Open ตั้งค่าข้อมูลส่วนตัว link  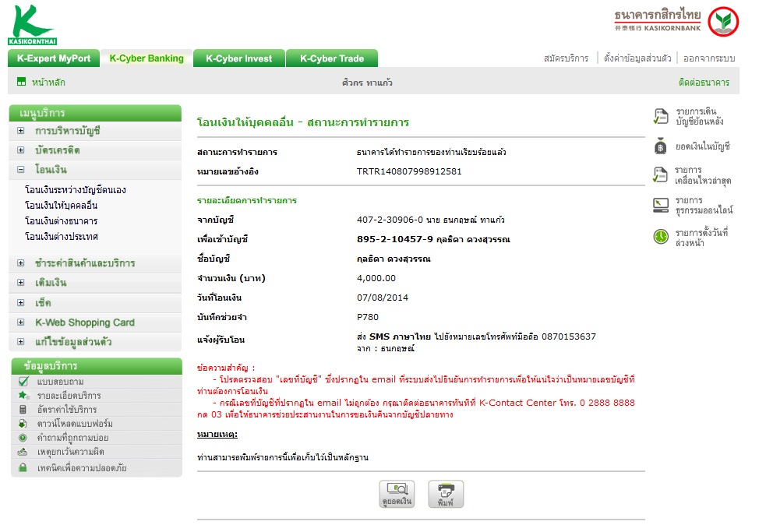[637, 58]
